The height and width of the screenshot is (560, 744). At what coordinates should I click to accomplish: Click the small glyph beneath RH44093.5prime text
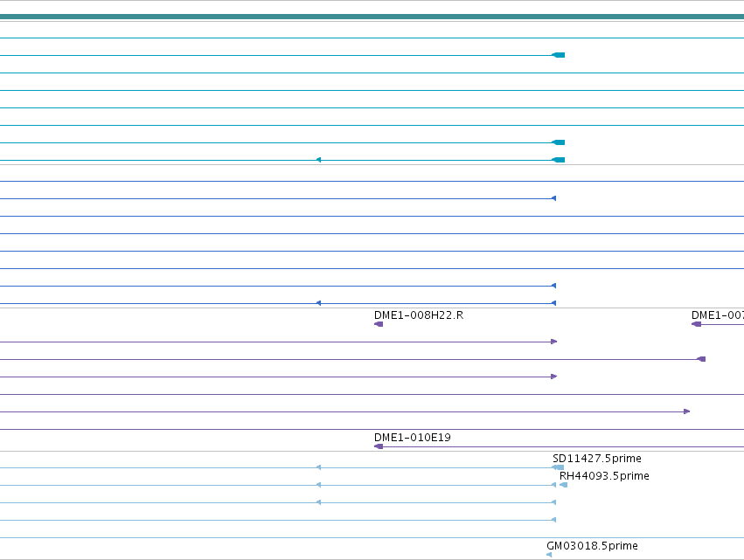pos(564,485)
